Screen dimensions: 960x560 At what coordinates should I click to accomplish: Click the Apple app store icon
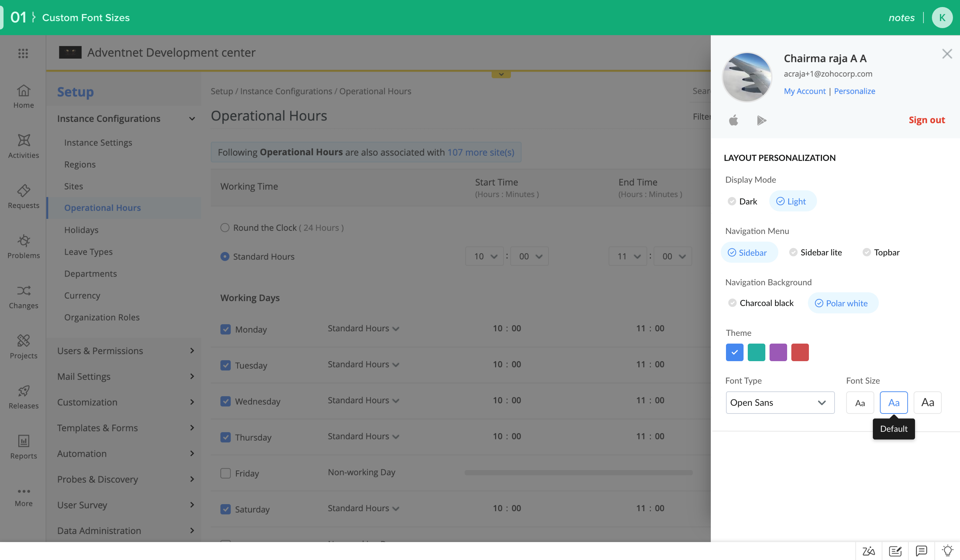click(x=733, y=120)
